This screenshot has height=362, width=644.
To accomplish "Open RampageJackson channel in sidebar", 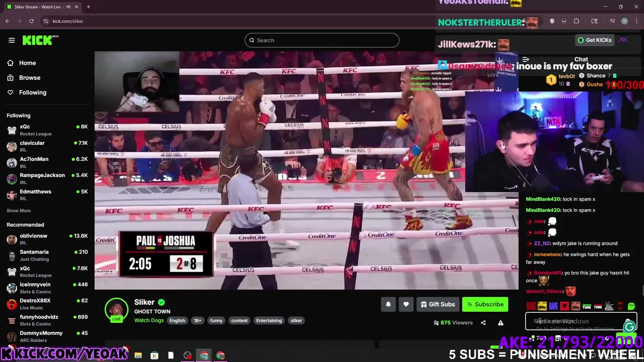I will (47, 178).
